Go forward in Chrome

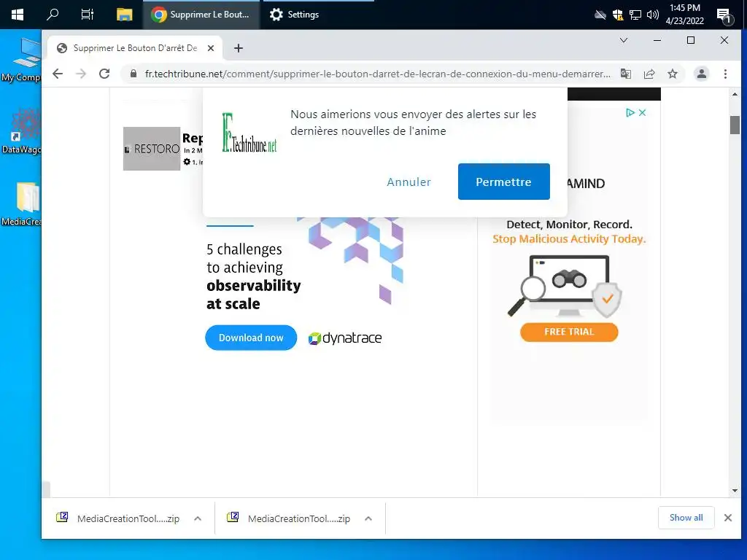pyautogui.click(x=81, y=74)
